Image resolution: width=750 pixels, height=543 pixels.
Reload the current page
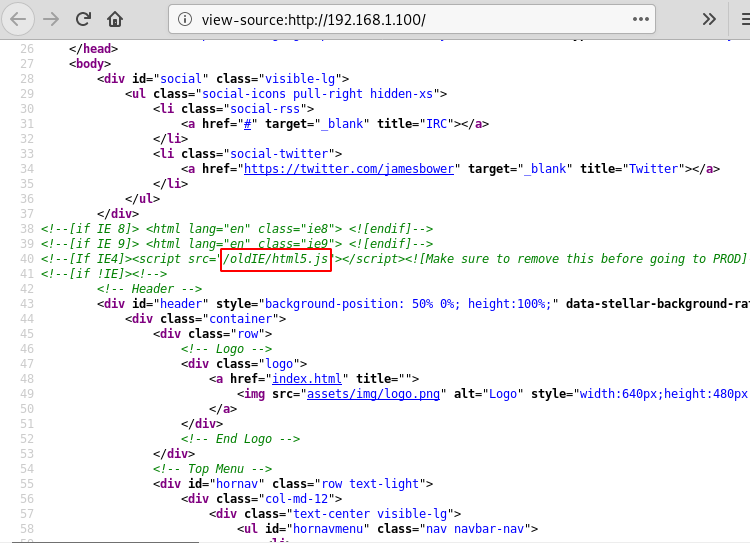pyautogui.click(x=83, y=20)
